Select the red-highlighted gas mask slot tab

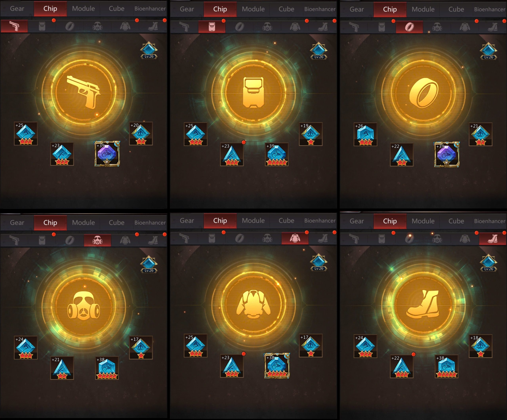(97, 240)
